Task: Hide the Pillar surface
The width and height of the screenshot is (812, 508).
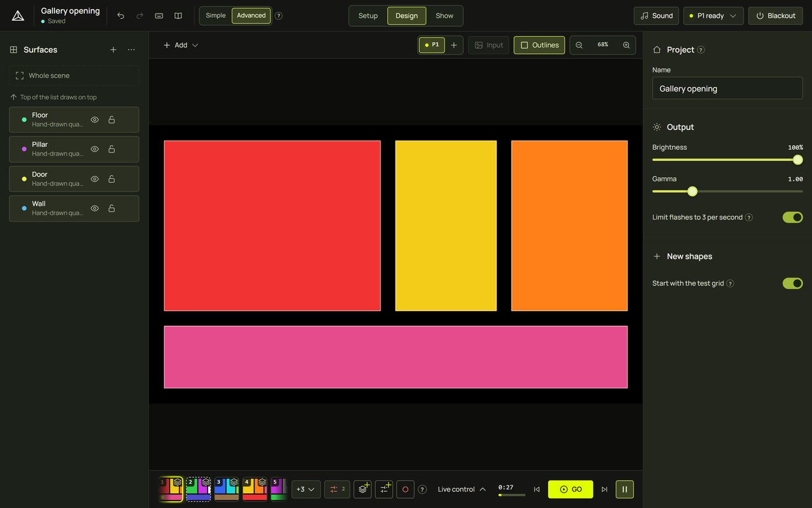Action: [95, 149]
